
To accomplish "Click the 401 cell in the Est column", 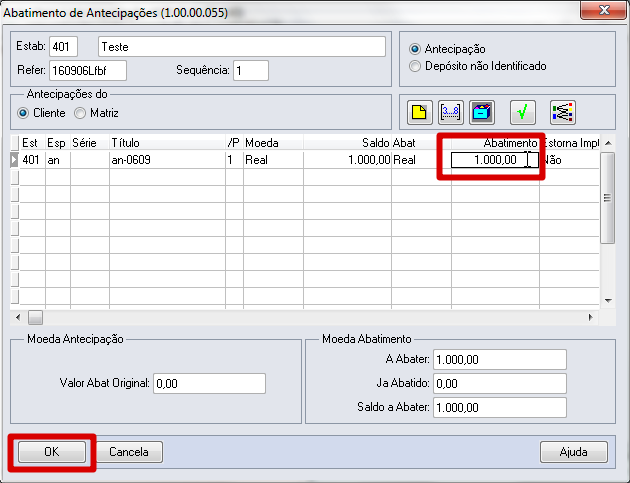I will click(33, 160).
